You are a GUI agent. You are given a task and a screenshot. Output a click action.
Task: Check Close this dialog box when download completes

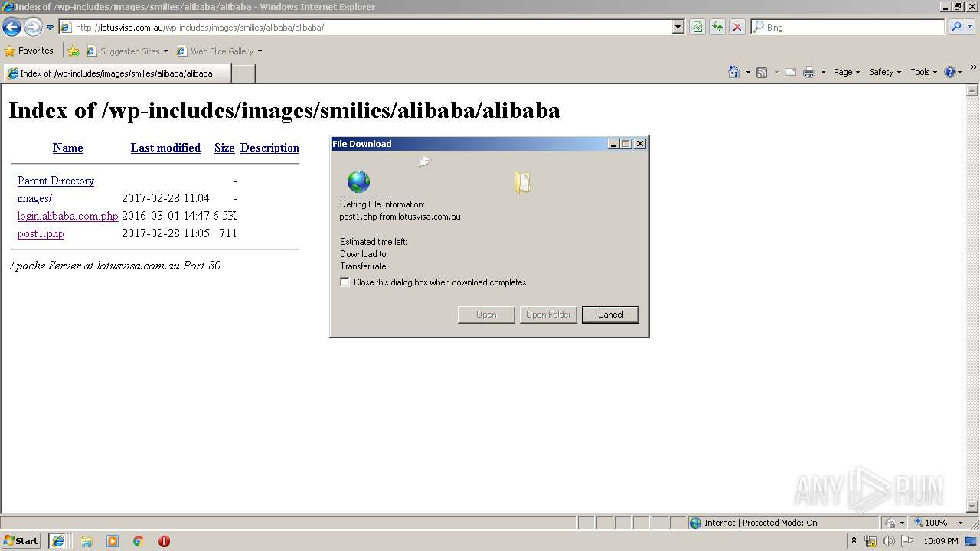(345, 282)
